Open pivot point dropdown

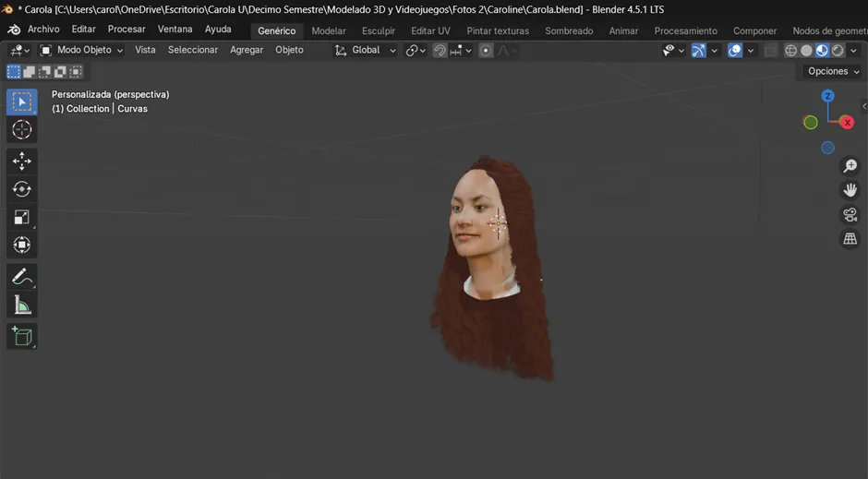[416, 51]
